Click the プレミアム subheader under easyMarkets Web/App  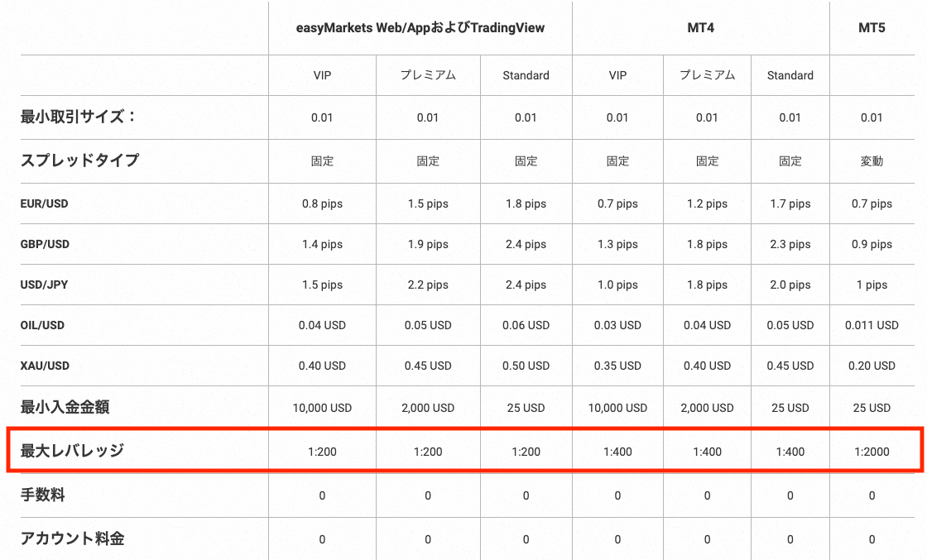click(428, 75)
